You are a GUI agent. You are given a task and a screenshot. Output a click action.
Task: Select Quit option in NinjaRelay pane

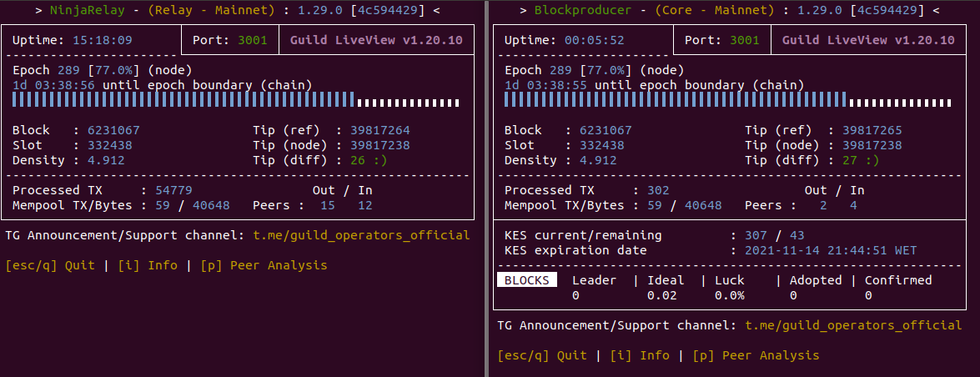pos(50,265)
